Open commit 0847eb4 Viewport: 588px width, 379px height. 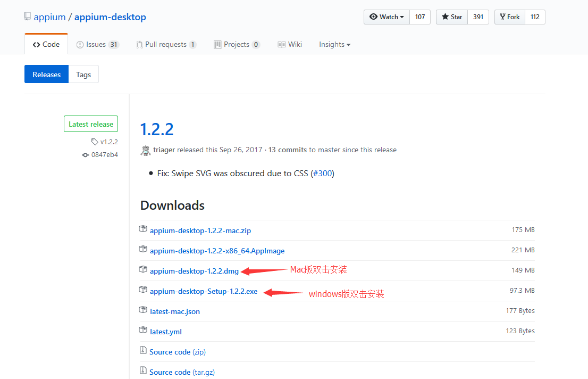click(x=105, y=154)
